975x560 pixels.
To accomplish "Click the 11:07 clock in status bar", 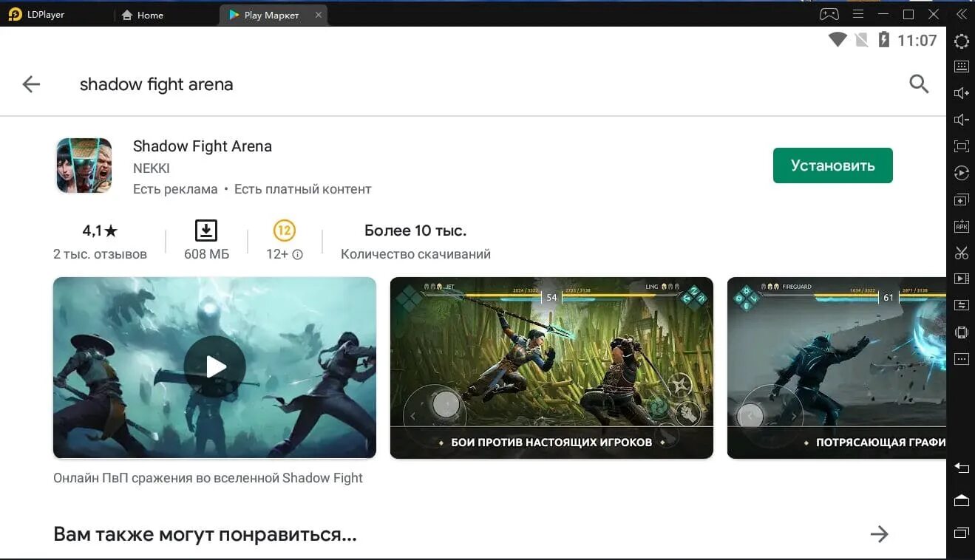I will click(917, 41).
